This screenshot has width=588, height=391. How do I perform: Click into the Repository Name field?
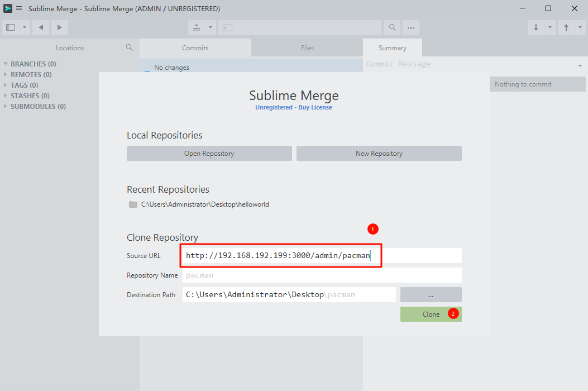pyautogui.click(x=322, y=275)
